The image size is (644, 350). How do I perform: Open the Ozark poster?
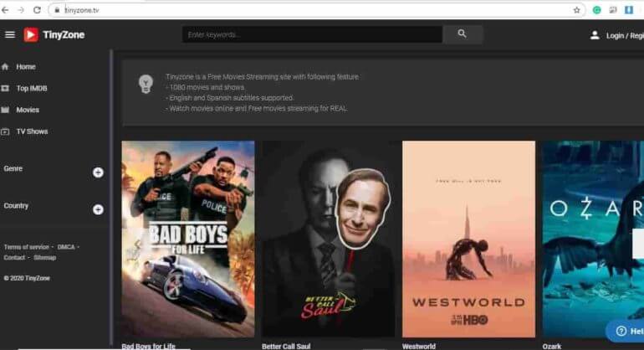593,239
